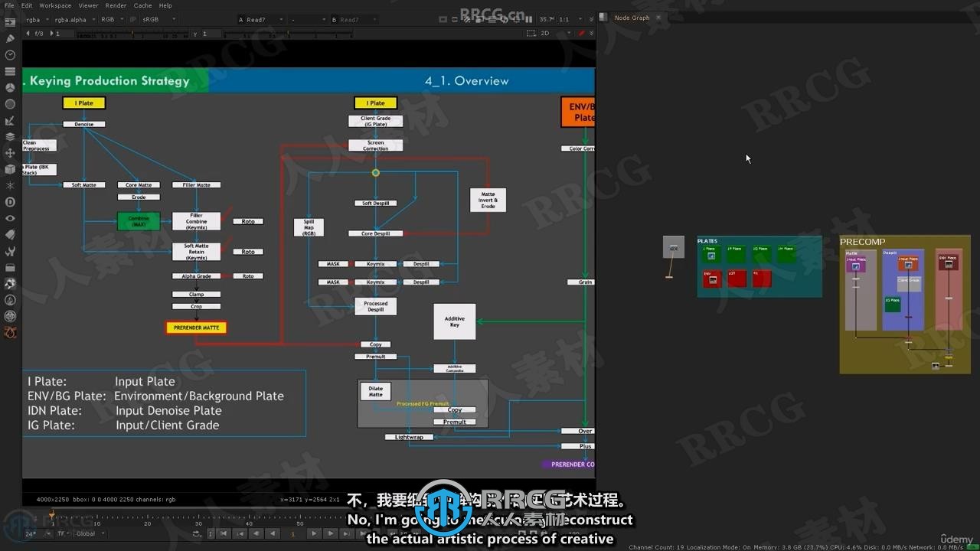The image size is (980, 551).
Task: Open the Time nodes clock icon
Action: [x=10, y=55]
